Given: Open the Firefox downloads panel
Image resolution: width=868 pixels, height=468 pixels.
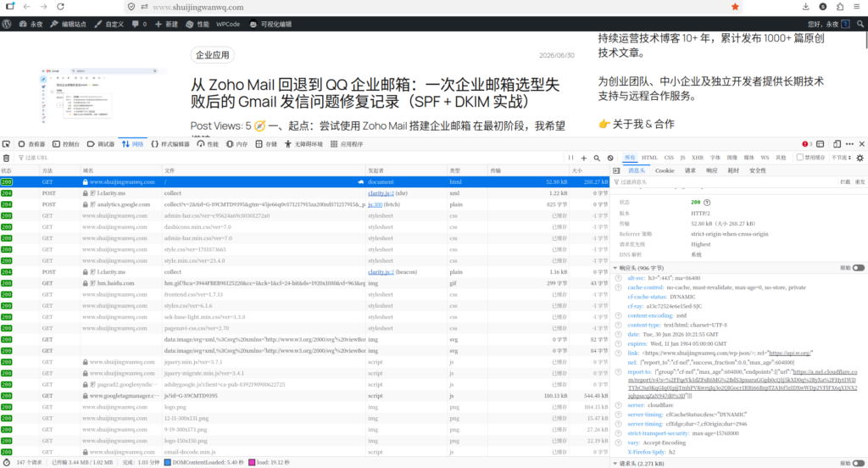Looking at the screenshot, I should click(x=805, y=7).
